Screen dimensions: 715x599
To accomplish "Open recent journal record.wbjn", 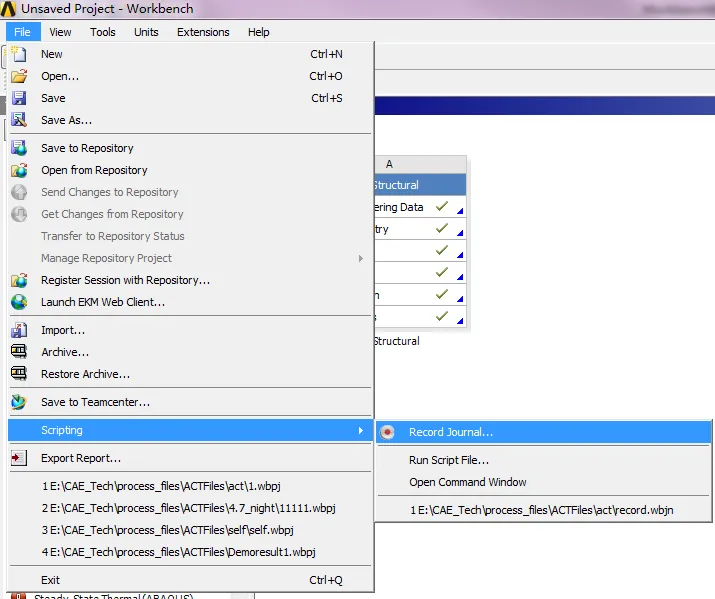I will click(544, 510).
